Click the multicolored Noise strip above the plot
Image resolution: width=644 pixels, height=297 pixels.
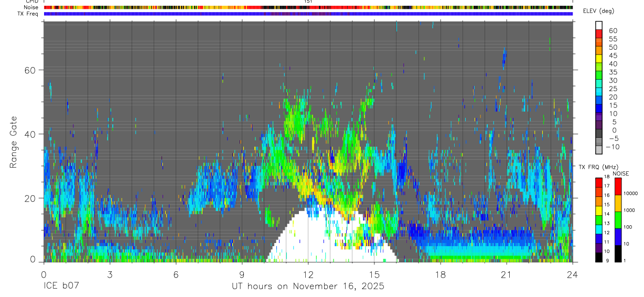coord(308,7)
